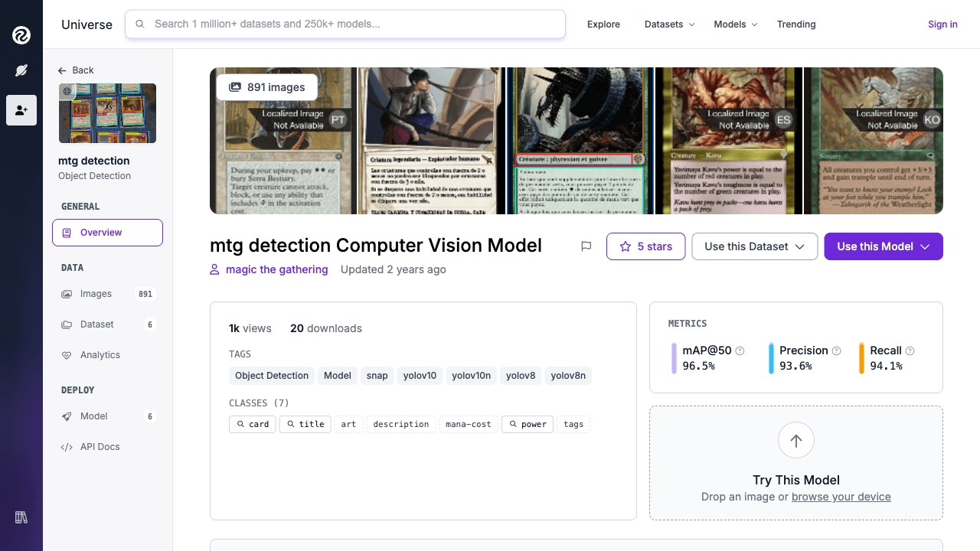Click the Roboflow logo icon
The image size is (980, 551).
tap(21, 34)
